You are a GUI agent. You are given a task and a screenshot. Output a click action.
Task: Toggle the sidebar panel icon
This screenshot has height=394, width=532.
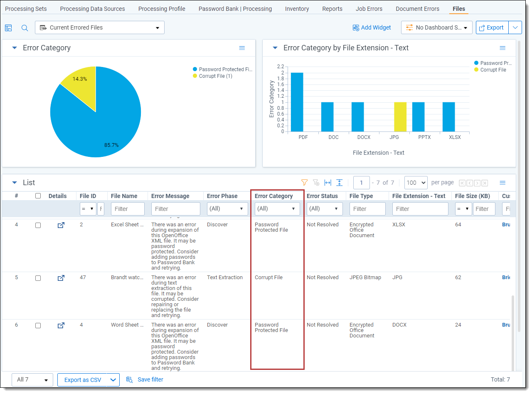point(8,28)
